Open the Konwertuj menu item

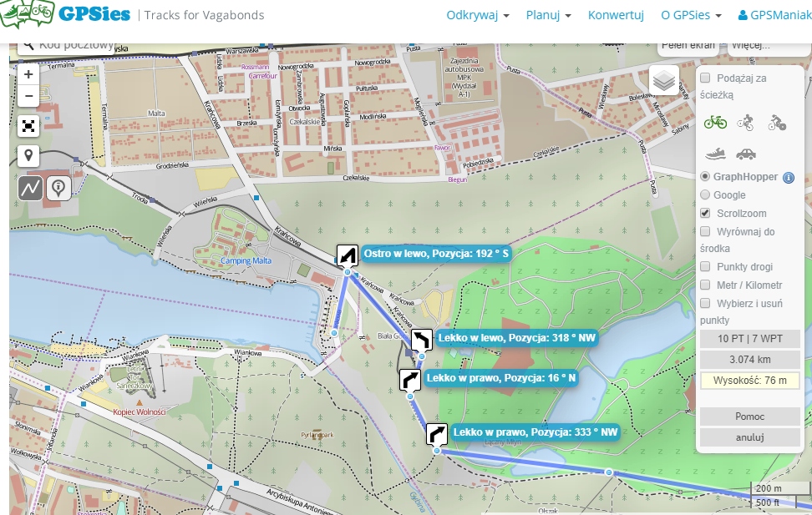[x=616, y=15]
